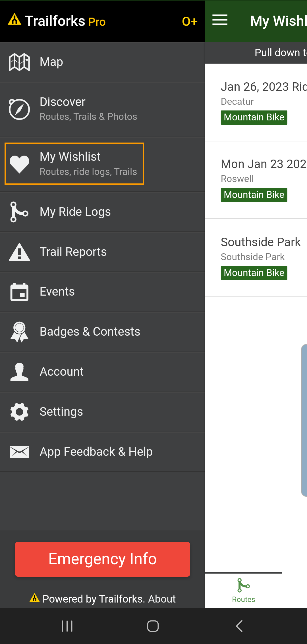Viewport: 307px width, 644px height.
Task: Tap the Account person icon
Action: point(19,372)
